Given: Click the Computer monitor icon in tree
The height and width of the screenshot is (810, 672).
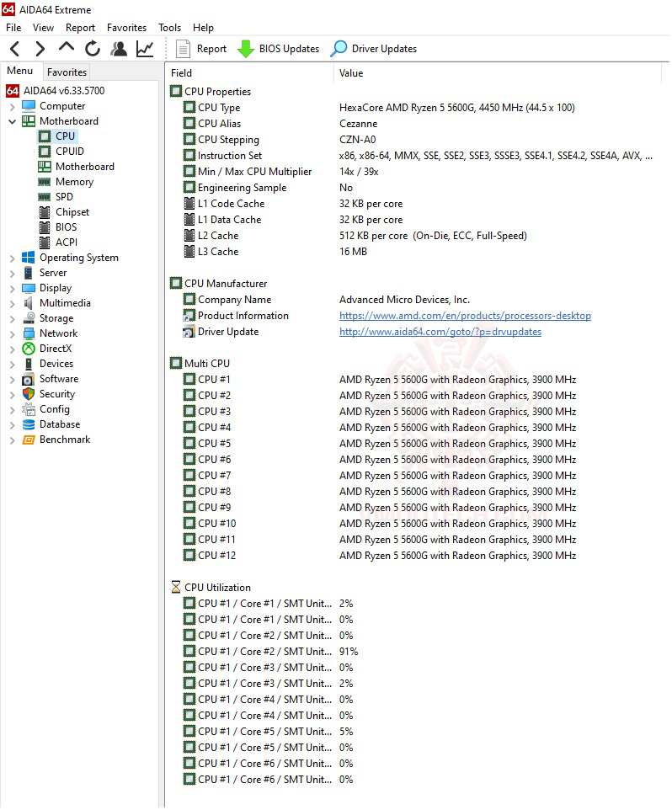Looking at the screenshot, I should [x=29, y=106].
